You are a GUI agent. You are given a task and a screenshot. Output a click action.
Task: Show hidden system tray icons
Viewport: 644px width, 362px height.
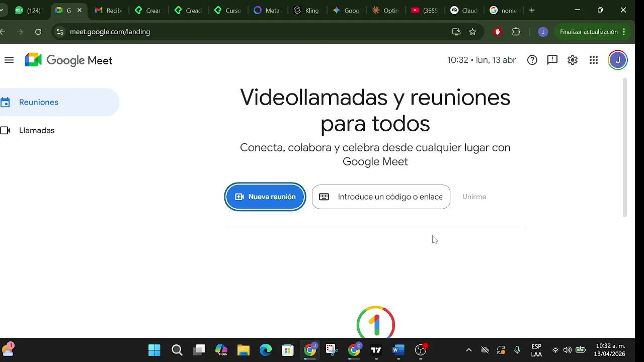[469, 350]
